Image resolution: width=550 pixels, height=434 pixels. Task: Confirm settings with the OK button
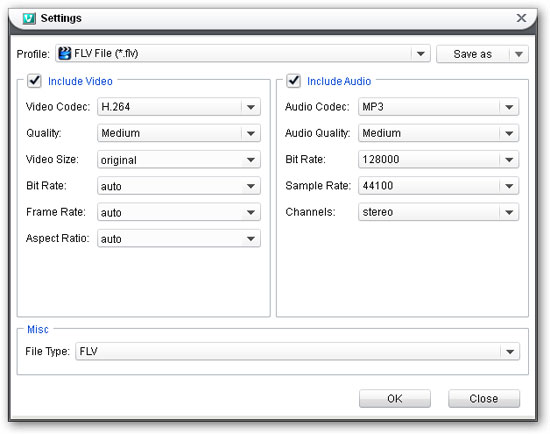(x=395, y=399)
